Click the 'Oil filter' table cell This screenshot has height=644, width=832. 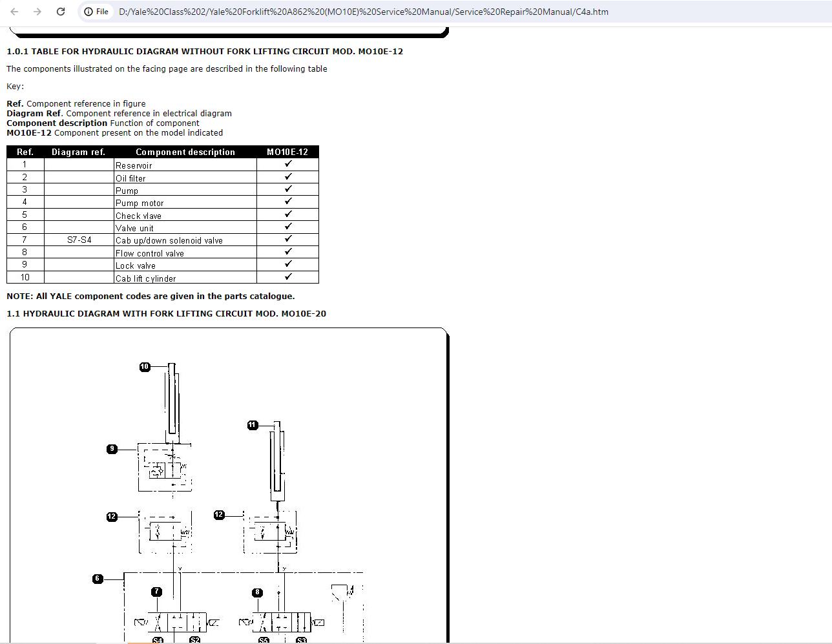pos(185,178)
